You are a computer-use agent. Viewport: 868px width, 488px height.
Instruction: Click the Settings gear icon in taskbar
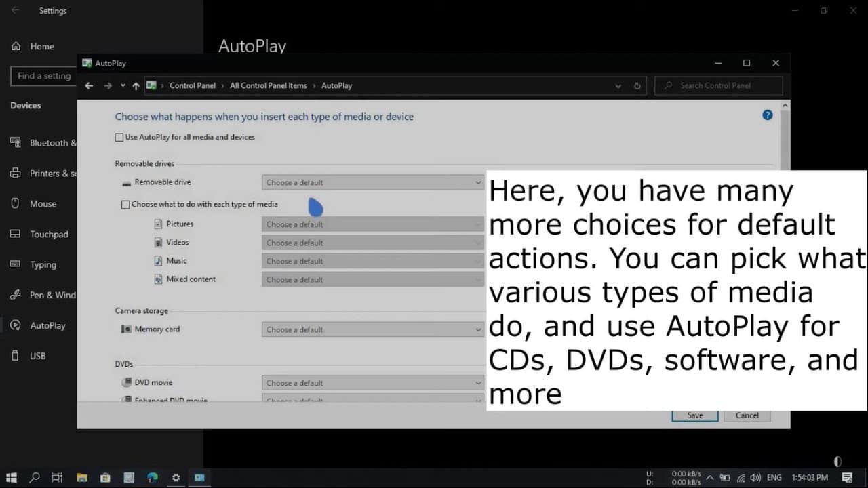click(x=176, y=478)
